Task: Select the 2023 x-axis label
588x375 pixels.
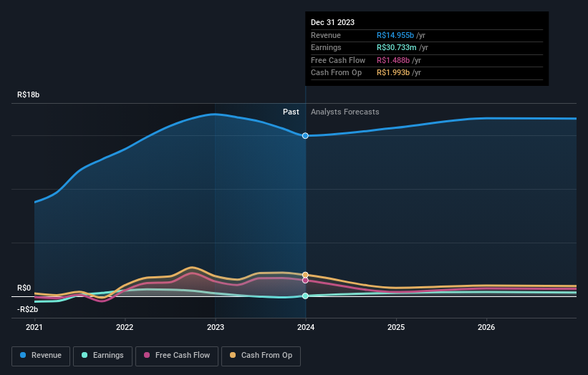Action: [x=216, y=327]
